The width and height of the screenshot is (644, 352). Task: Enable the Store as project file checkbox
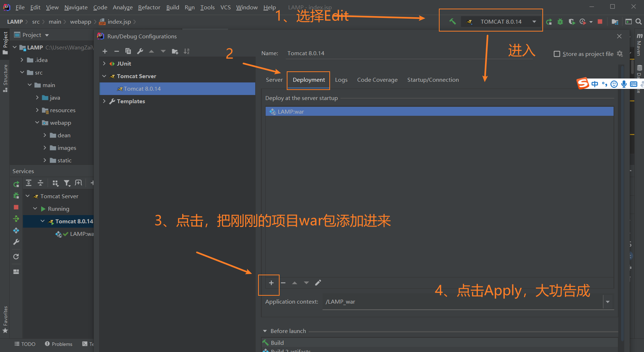point(557,54)
